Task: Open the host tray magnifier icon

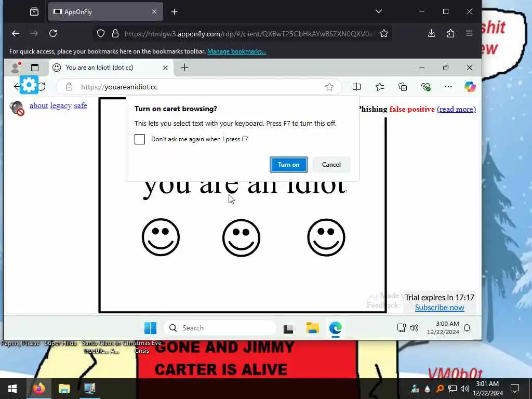Action: tap(440, 389)
